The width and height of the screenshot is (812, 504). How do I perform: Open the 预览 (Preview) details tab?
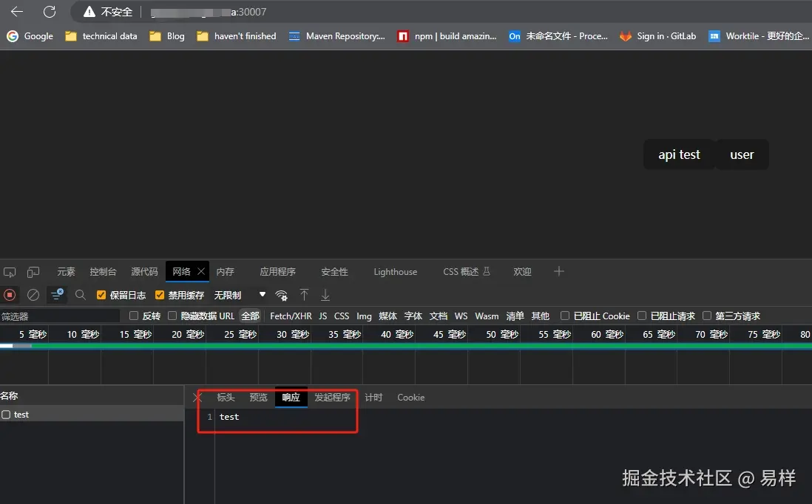(x=258, y=398)
